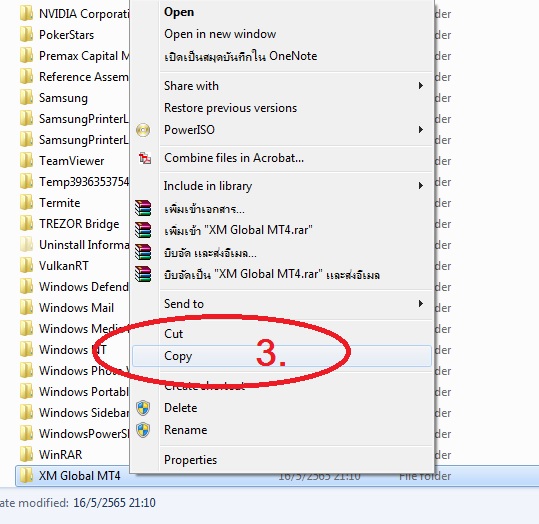This screenshot has width=539, height=524.
Task: Select the TeamViewer folder icon
Action: [26, 161]
